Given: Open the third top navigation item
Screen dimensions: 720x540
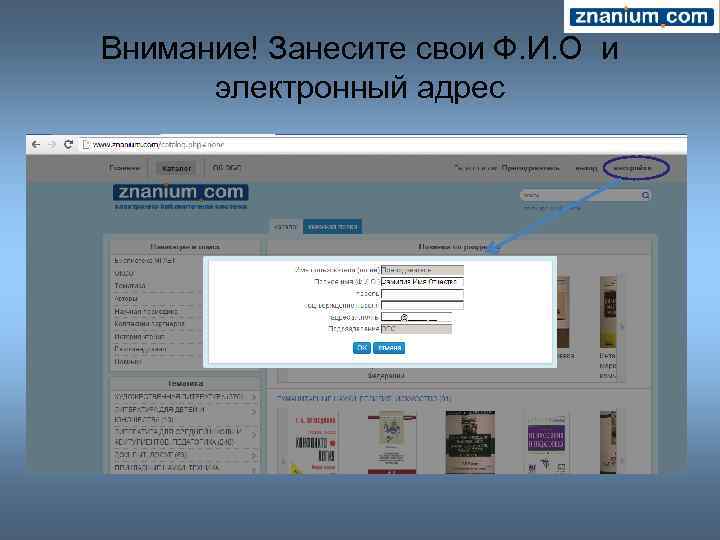Looking at the screenshot, I should 227,168.
